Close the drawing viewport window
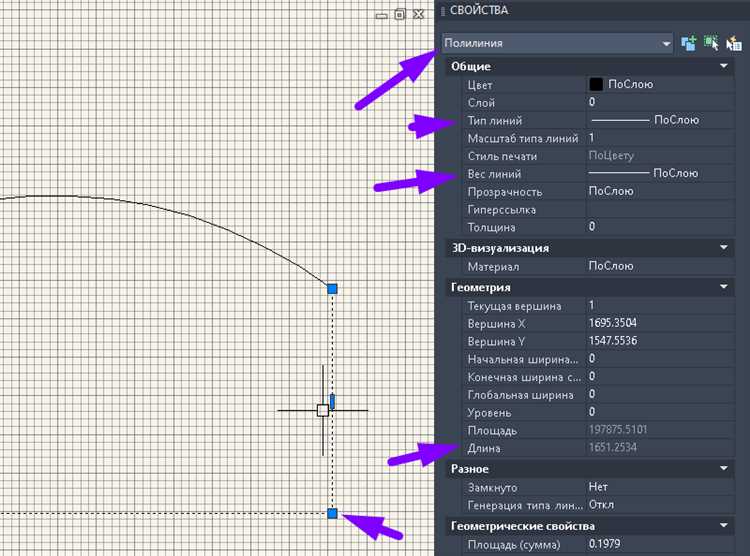The width and height of the screenshot is (750, 556). (419, 14)
